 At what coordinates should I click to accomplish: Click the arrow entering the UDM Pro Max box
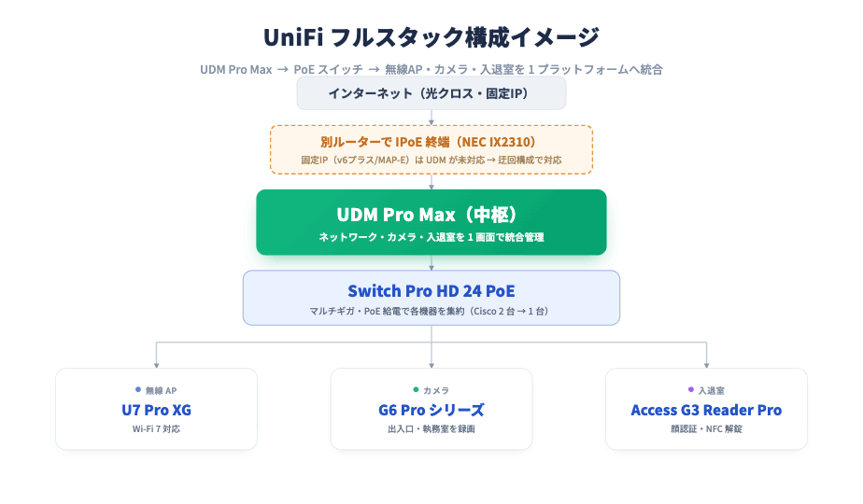431,182
